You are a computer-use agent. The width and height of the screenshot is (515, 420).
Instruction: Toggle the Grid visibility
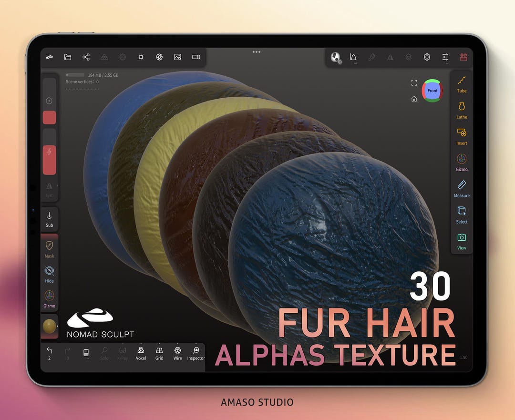coord(159,353)
